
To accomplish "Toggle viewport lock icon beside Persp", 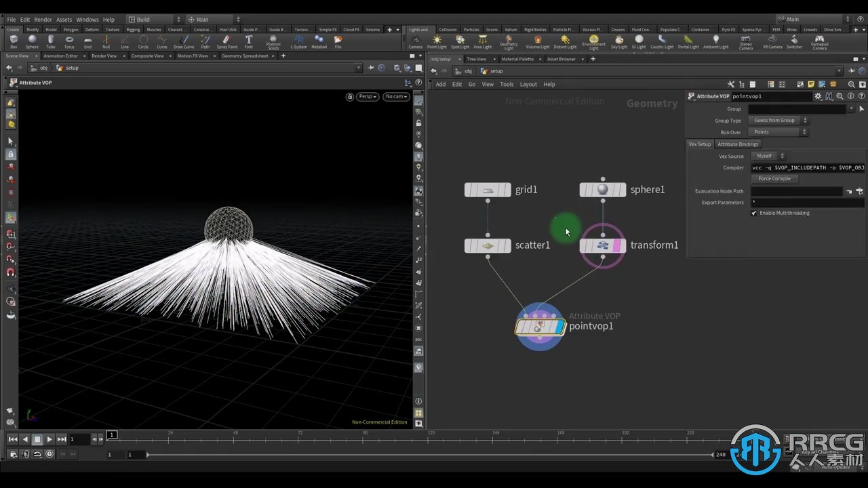I will click(350, 96).
